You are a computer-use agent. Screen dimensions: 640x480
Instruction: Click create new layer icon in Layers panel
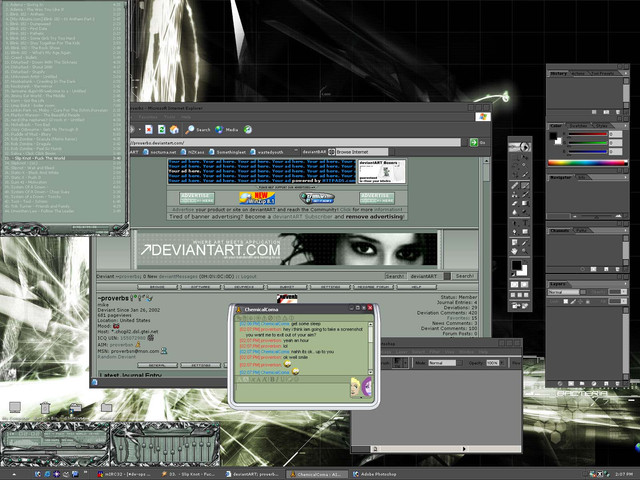coord(606,383)
